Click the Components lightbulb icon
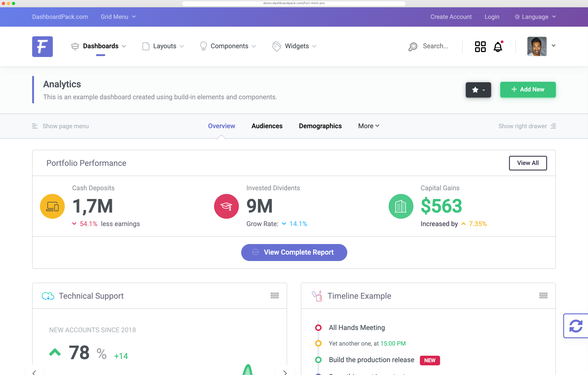588x375 pixels. click(x=203, y=46)
